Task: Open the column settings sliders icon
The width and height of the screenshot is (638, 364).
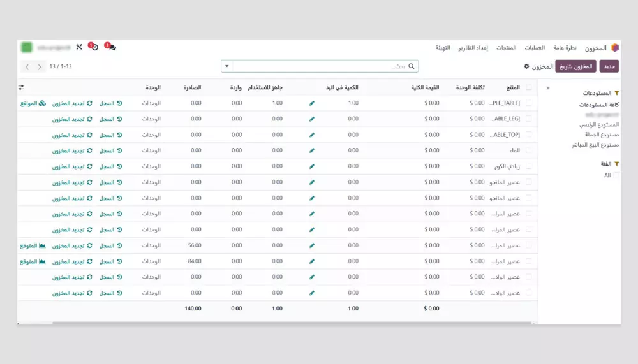Action: click(x=21, y=87)
